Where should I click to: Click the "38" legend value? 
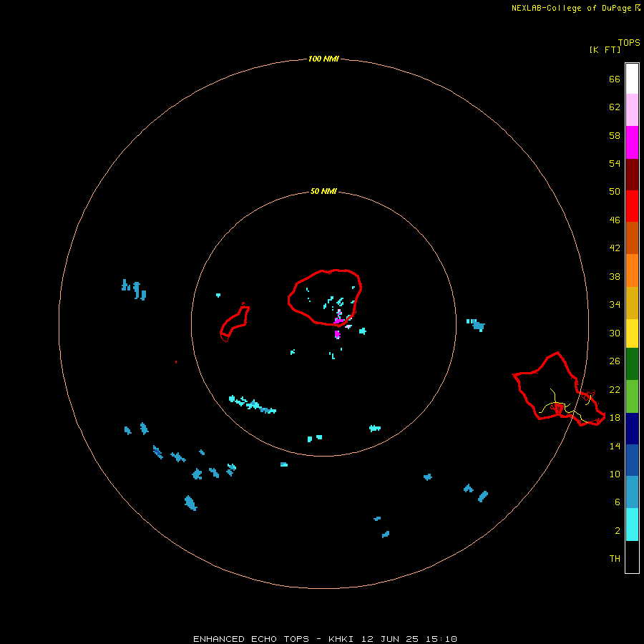point(615,276)
